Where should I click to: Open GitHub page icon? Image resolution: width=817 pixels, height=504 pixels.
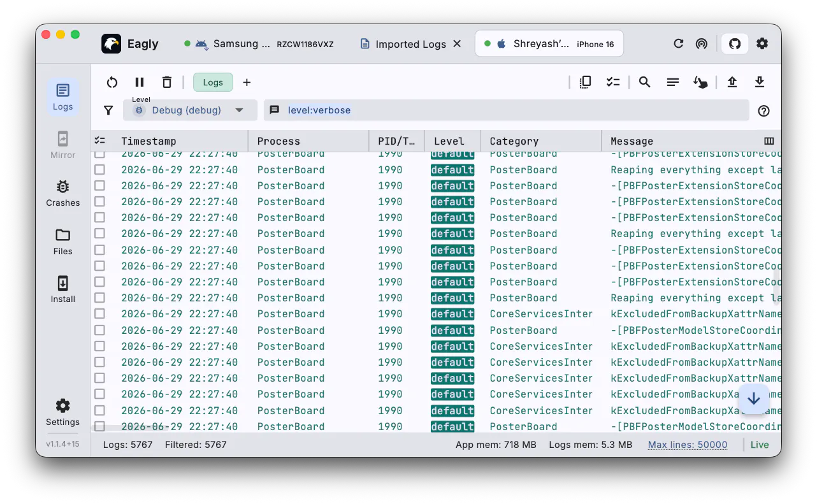(x=735, y=43)
